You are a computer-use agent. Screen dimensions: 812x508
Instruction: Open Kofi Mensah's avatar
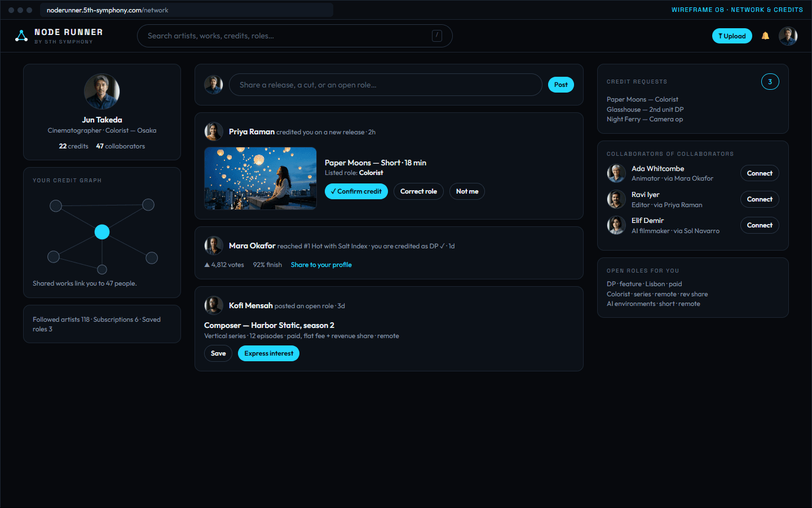214,305
